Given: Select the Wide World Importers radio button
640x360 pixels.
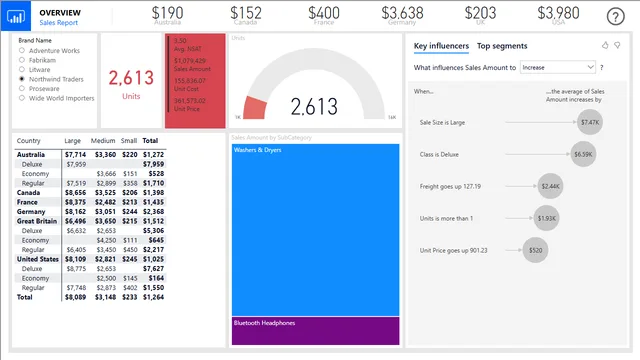Looking at the screenshot, I should point(22,98).
